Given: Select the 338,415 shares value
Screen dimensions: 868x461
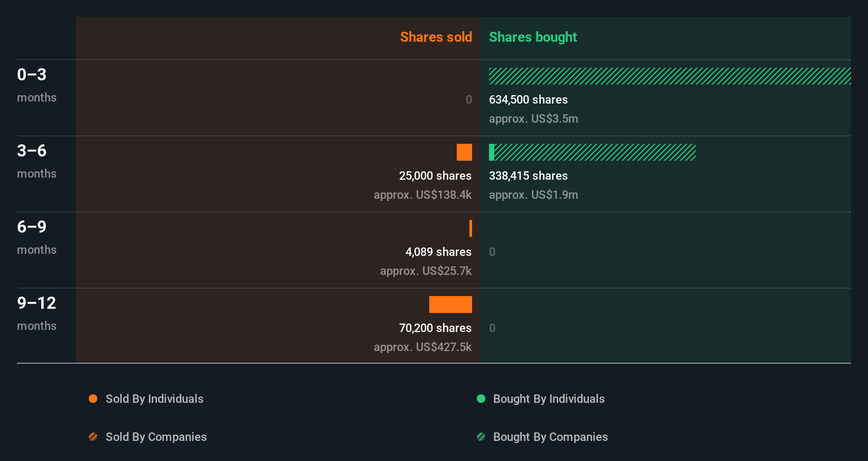Looking at the screenshot, I should (x=528, y=176).
